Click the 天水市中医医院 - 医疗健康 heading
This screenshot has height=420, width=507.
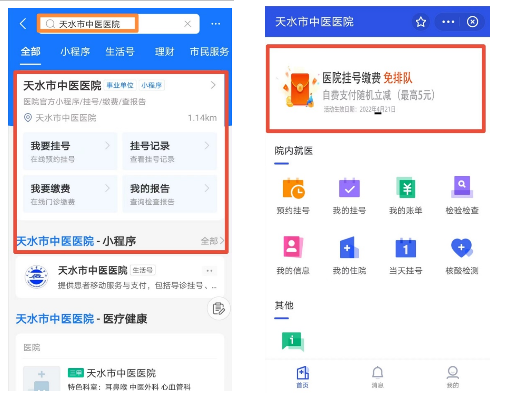pos(82,319)
